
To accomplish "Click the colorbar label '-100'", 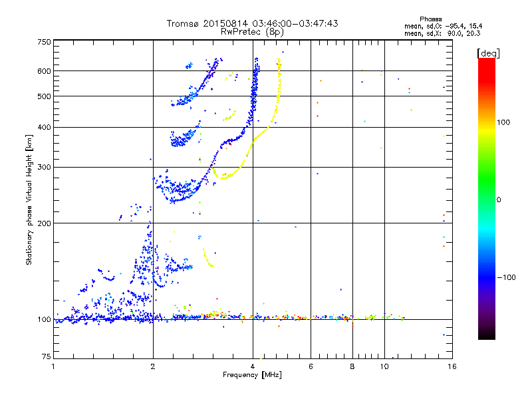I will point(506,277).
